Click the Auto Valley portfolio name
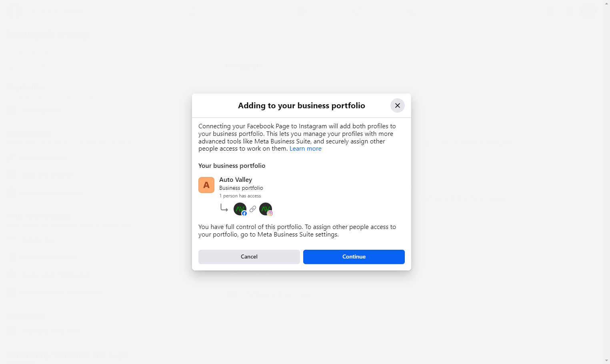The width and height of the screenshot is (610, 364). point(236,180)
